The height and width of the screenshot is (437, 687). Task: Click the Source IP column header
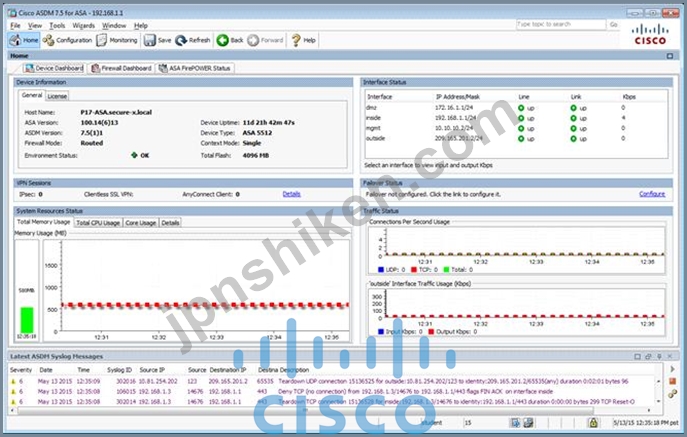point(152,370)
